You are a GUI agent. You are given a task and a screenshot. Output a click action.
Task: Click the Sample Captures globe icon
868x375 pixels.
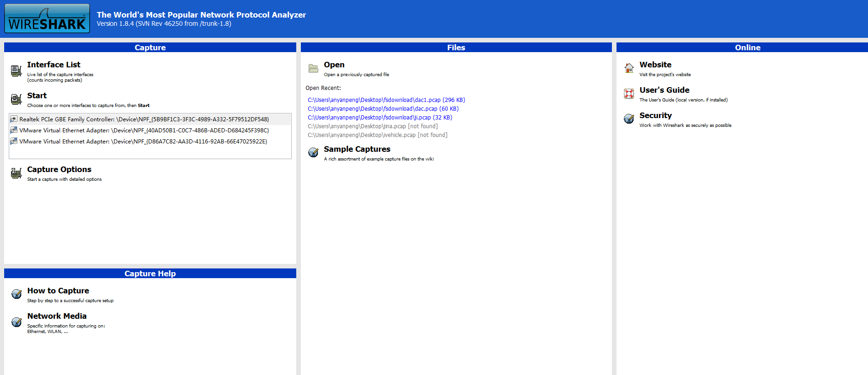coord(313,152)
